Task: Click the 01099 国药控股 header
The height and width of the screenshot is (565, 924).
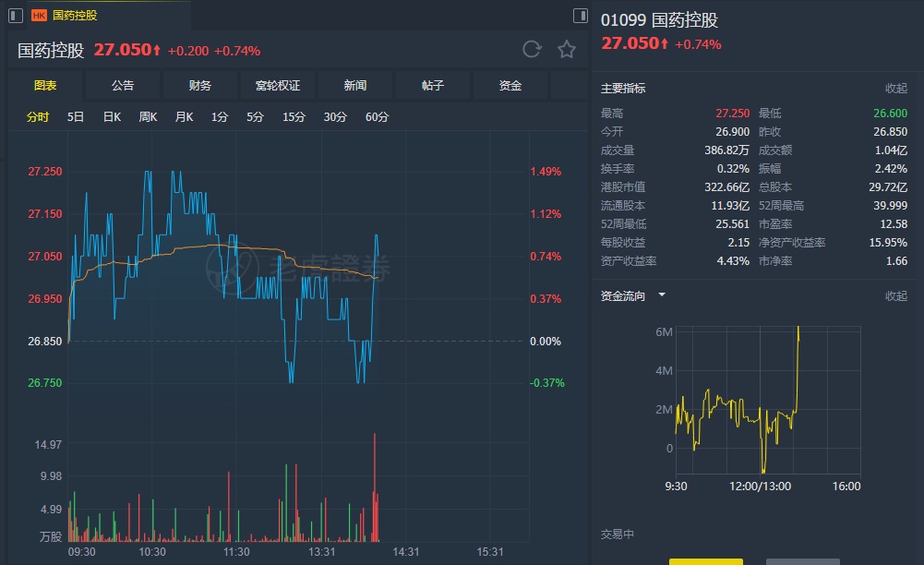Action: pos(659,20)
